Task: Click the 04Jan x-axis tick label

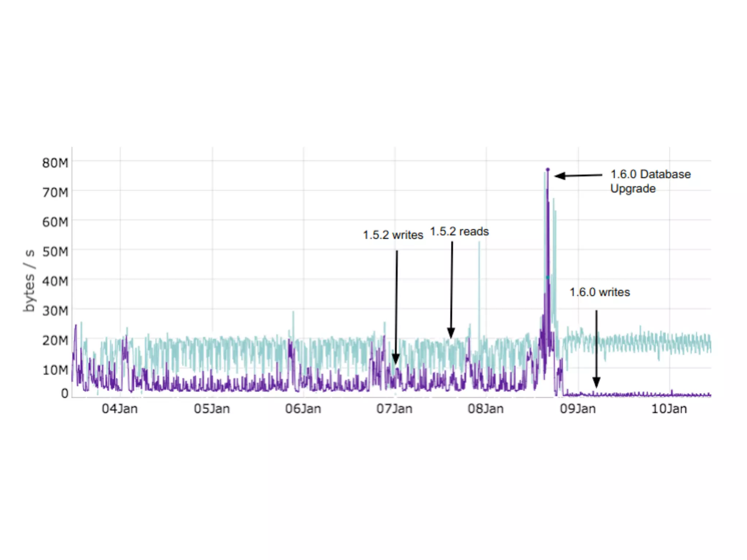Action: (x=120, y=409)
